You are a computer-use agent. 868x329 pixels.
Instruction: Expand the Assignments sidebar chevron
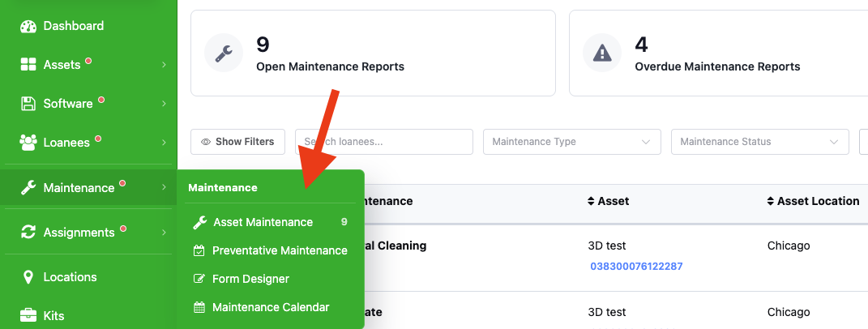click(x=164, y=232)
